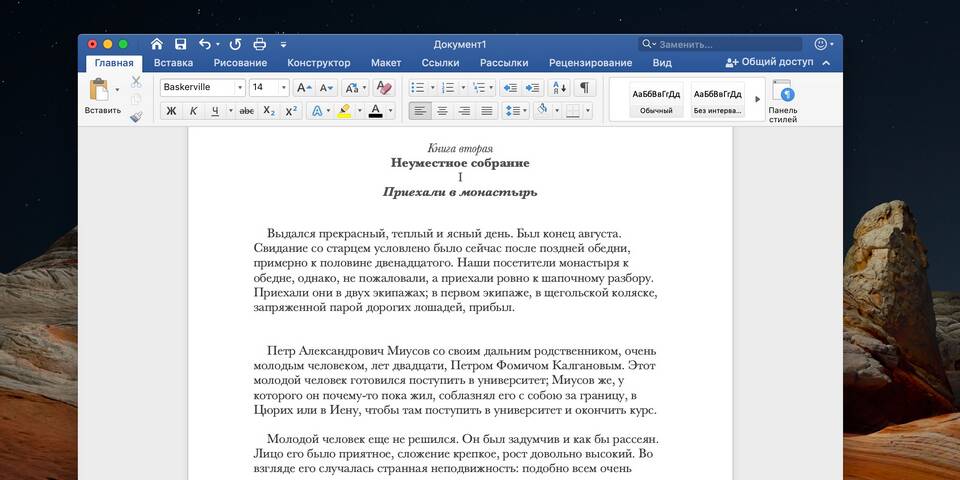Toggle show paragraph marks (¶)
The image size is (960, 480).
click(585, 88)
